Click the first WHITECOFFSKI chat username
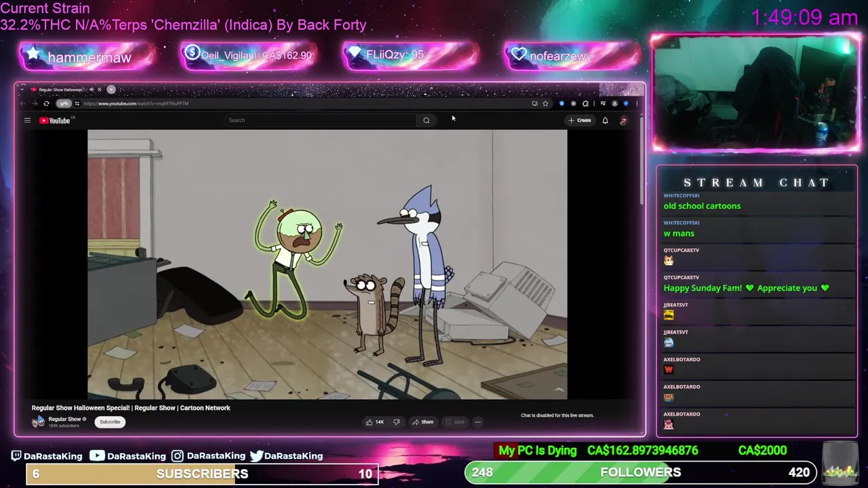Image resolution: width=868 pixels, height=488 pixels. 681,196
